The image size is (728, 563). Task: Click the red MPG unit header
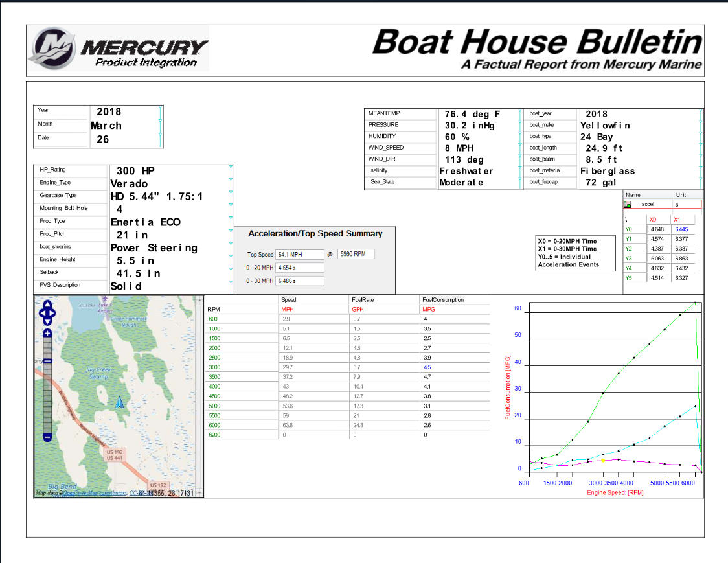[x=429, y=310]
